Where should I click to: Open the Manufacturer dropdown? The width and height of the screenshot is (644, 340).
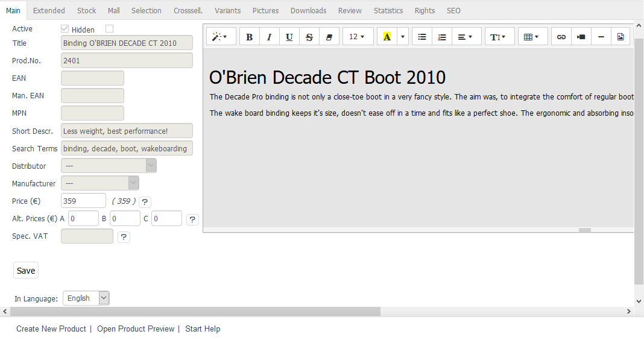pyautogui.click(x=100, y=183)
